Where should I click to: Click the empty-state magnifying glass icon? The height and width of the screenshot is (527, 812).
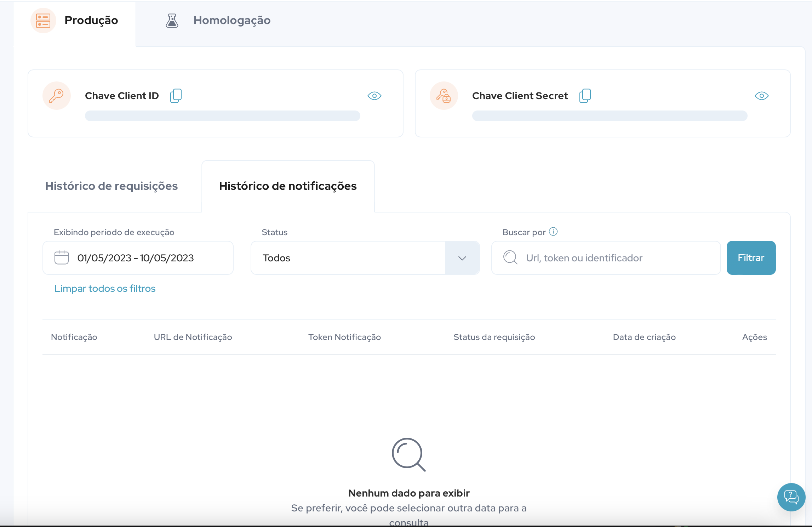408,455
